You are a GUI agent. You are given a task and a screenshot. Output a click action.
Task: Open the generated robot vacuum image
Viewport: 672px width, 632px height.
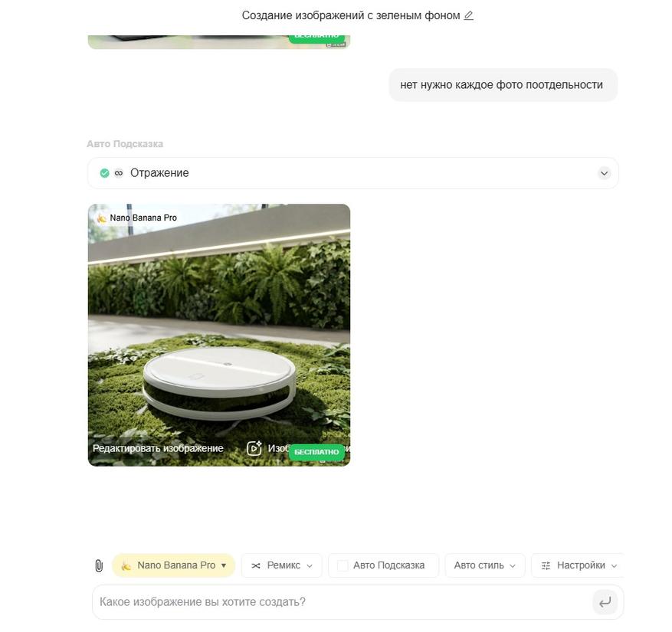click(219, 334)
